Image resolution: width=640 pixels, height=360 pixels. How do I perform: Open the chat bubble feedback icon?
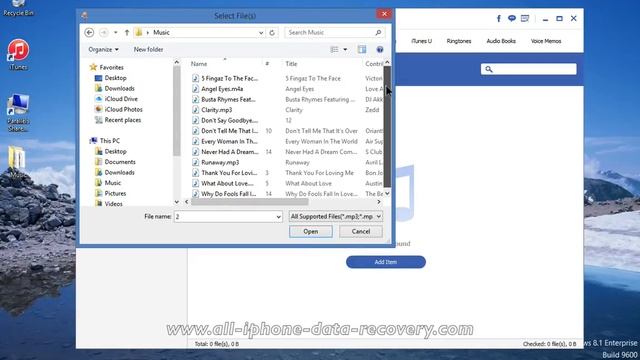click(511, 18)
